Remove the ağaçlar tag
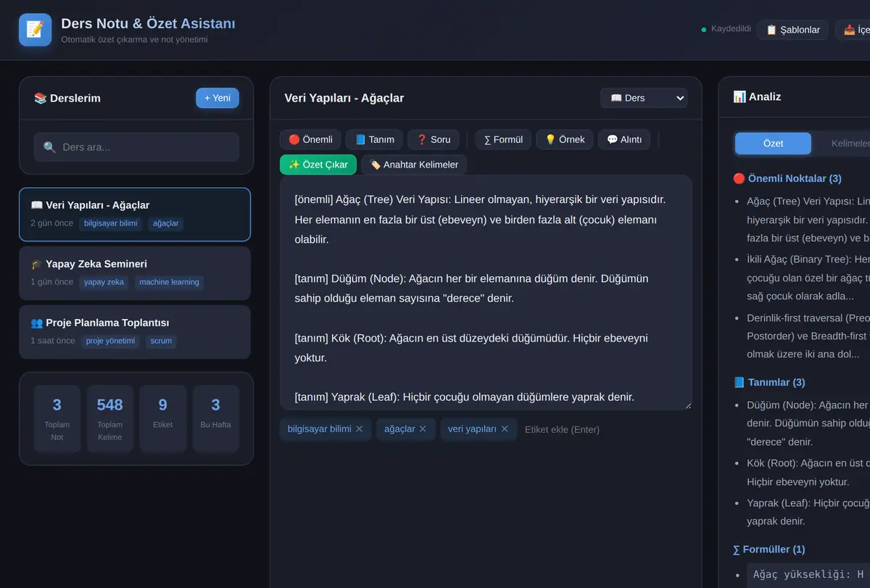The height and width of the screenshot is (588, 870). 423,429
